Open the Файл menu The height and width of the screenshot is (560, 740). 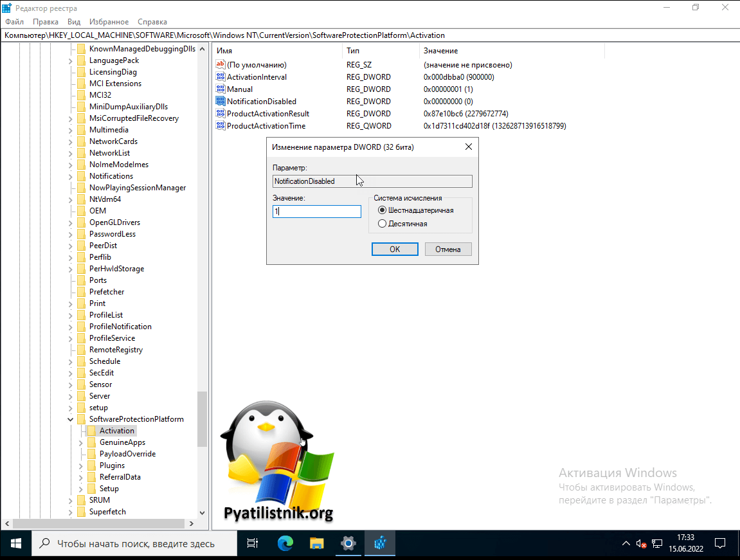[14, 22]
